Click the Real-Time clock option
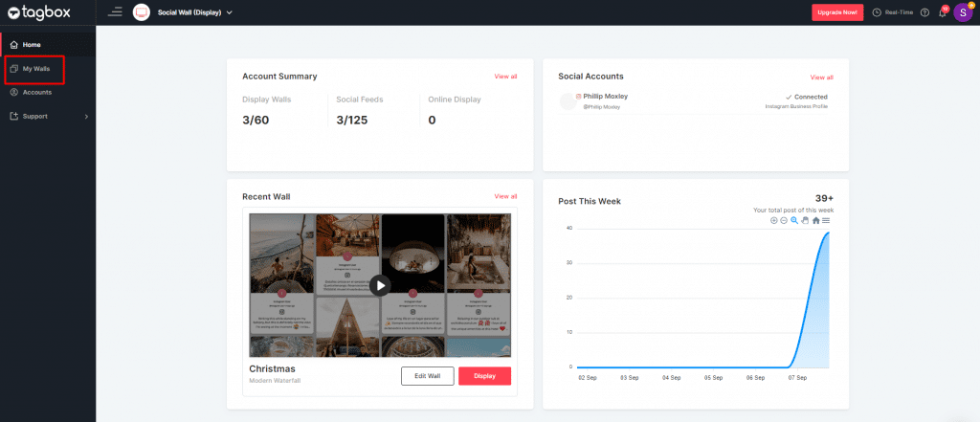 [x=893, y=12]
